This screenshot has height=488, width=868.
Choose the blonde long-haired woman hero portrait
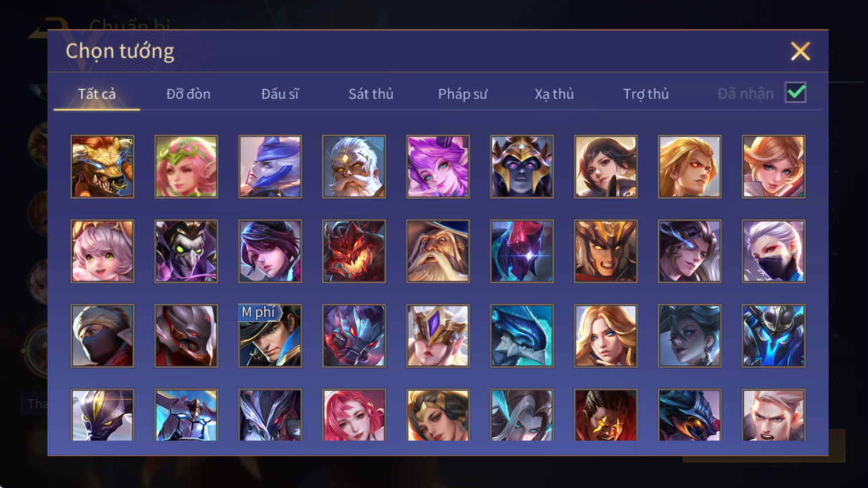[x=605, y=336]
